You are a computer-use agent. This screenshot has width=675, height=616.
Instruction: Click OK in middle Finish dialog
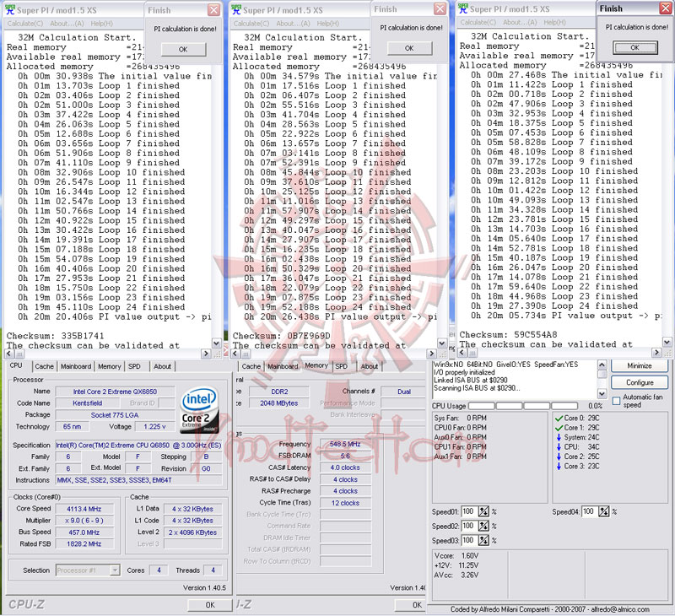[409, 48]
